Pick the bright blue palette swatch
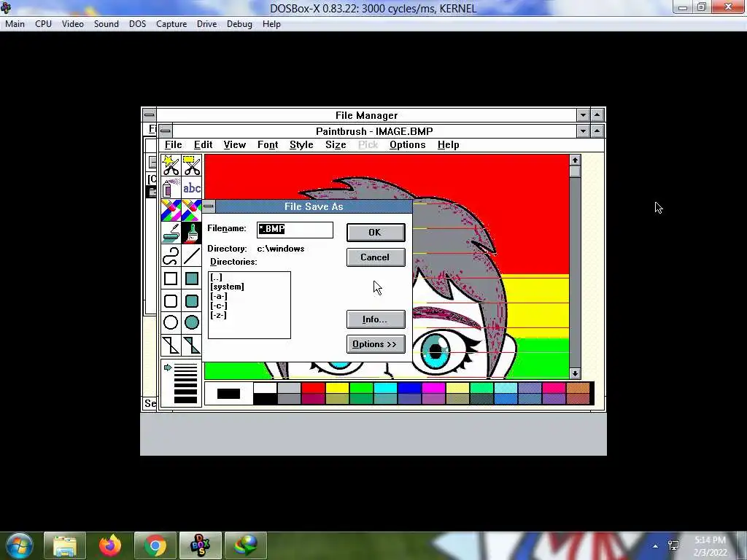Image resolution: width=747 pixels, height=560 pixels. tap(409, 388)
